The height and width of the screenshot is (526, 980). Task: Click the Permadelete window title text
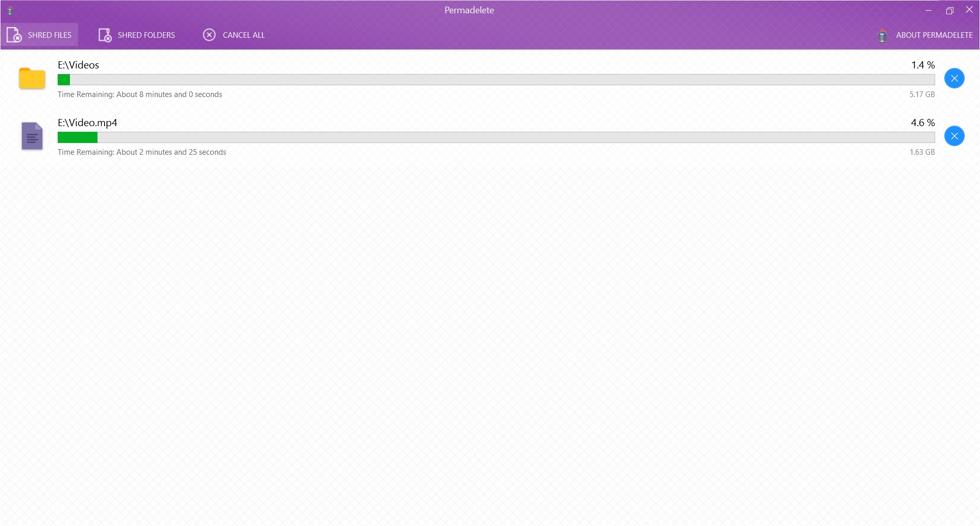tap(469, 10)
